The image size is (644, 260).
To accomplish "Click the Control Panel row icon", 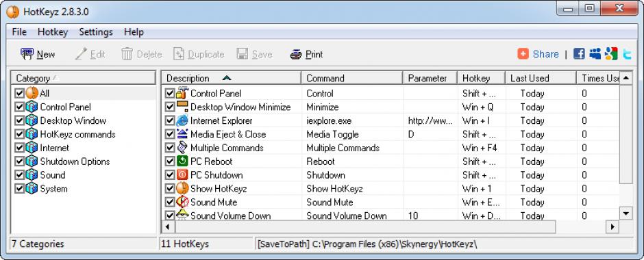I will [182, 93].
